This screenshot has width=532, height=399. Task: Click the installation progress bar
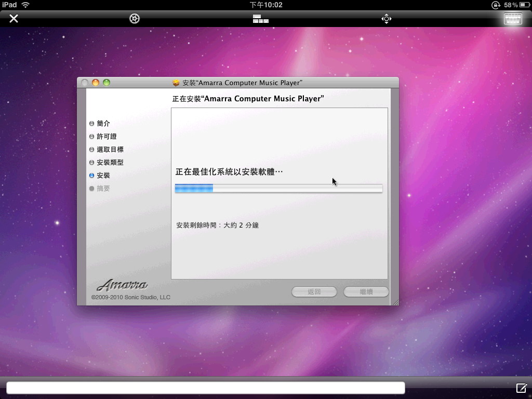[x=278, y=188]
